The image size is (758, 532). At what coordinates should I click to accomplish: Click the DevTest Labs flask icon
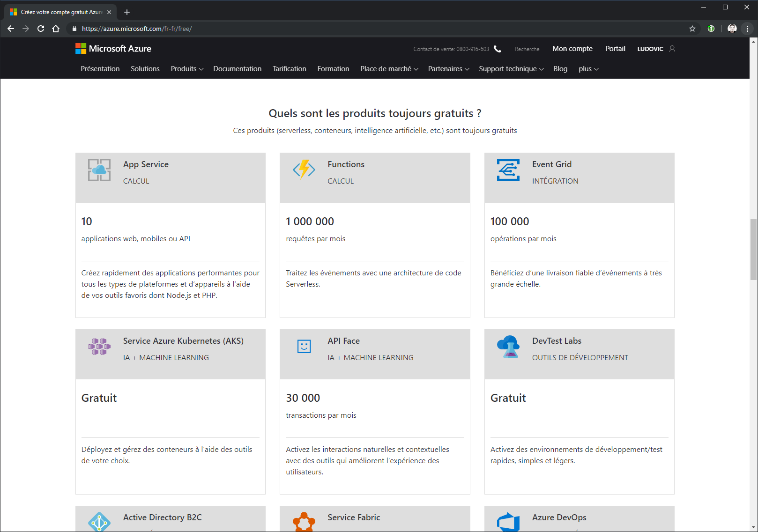click(508, 347)
